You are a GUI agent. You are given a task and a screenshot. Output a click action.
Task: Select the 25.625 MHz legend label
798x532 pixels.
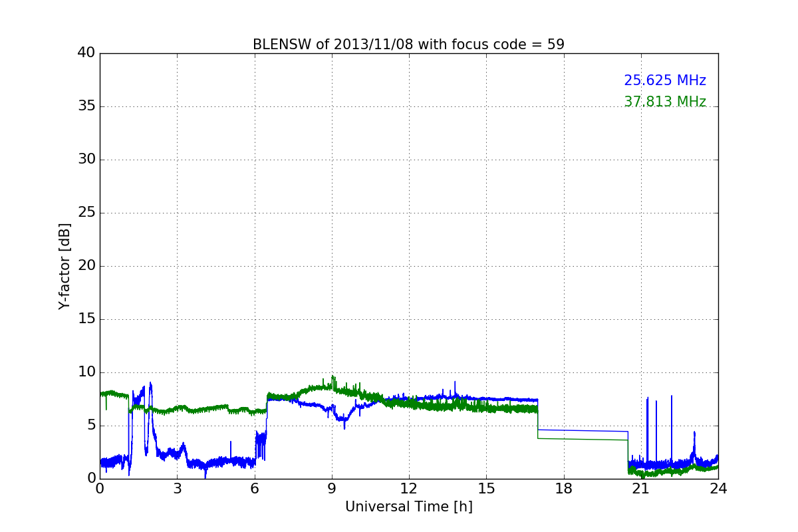pyautogui.click(x=665, y=80)
